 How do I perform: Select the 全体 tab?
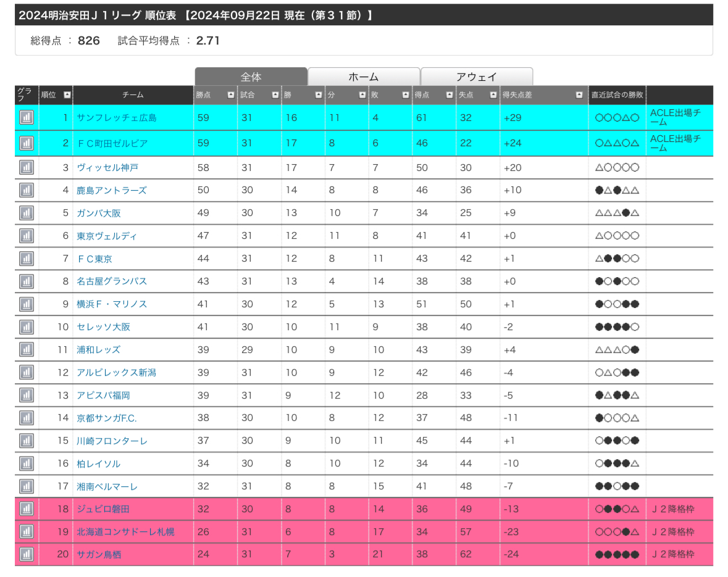tap(251, 77)
